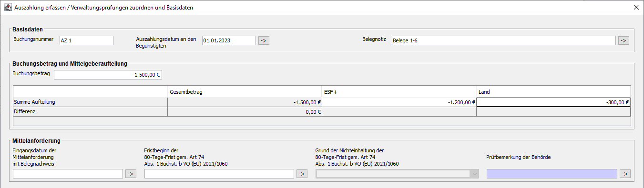The image size is (644, 188).
Task: Select the Land Summe Aufteilung cell
Action: (553, 102)
